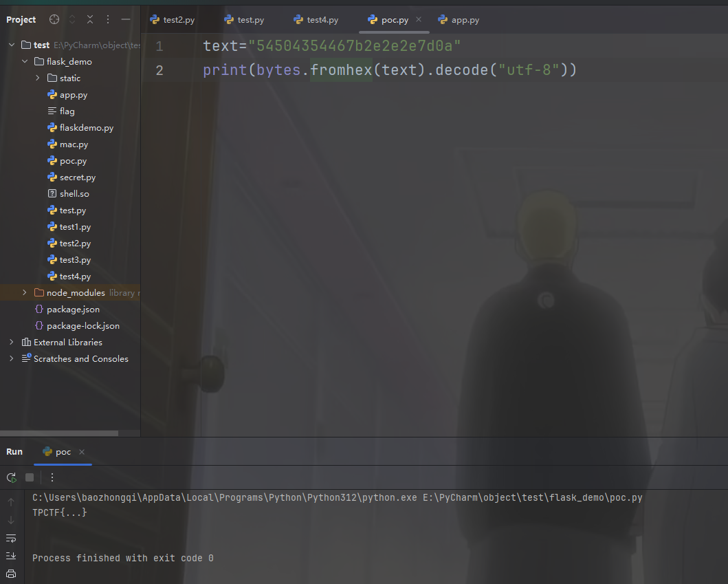This screenshot has width=728, height=584.
Task: Close the poc run tab
Action: [82, 452]
